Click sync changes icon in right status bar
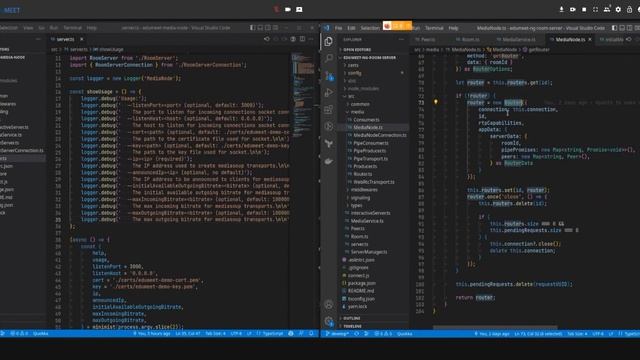This screenshot has height=360, width=640. coord(357,334)
